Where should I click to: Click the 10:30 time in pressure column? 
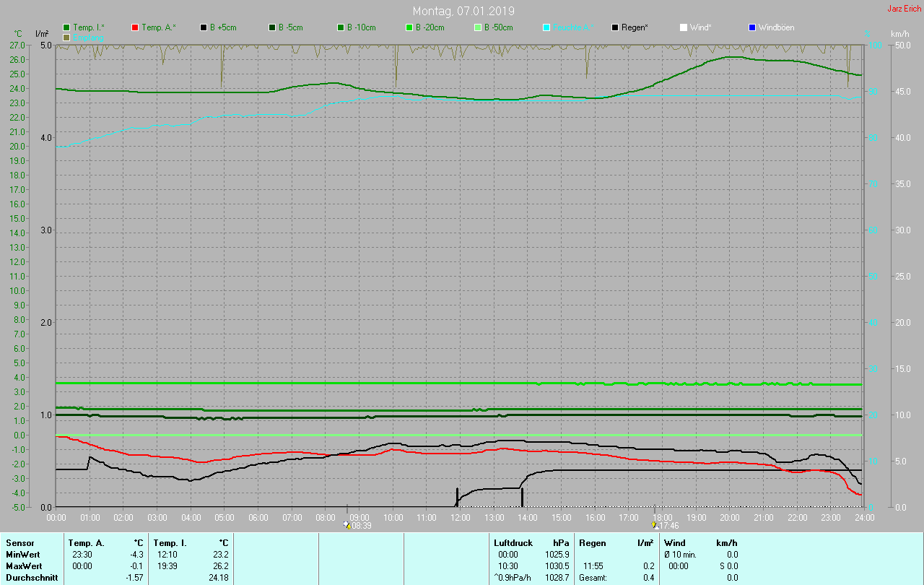[508, 565]
